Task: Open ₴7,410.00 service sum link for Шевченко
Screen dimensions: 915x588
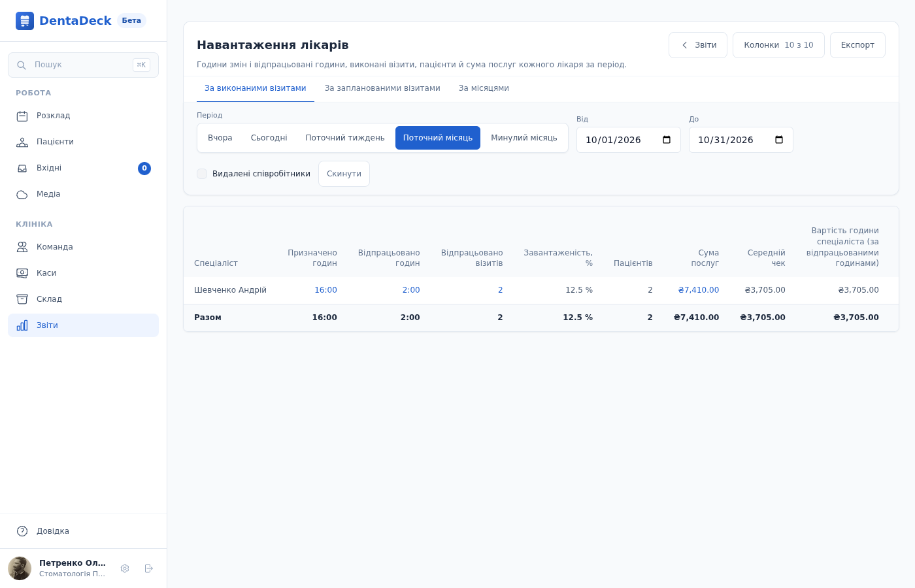Action: pyautogui.click(x=699, y=290)
